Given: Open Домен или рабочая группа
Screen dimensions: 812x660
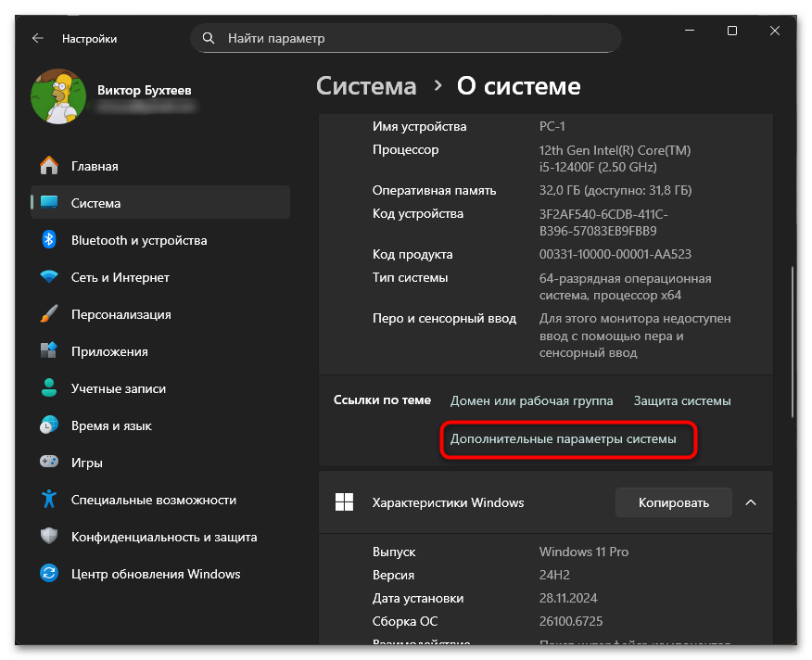Looking at the screenshot, I should [531, 400].
